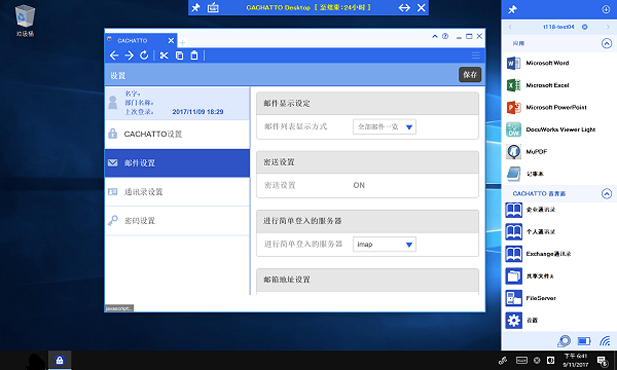Click the pen icon in system tray

503,360
